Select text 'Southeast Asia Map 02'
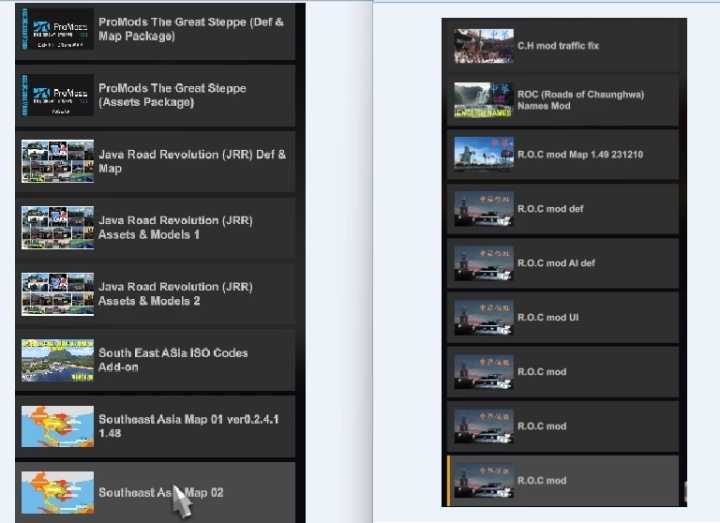 tap(161, 493)
